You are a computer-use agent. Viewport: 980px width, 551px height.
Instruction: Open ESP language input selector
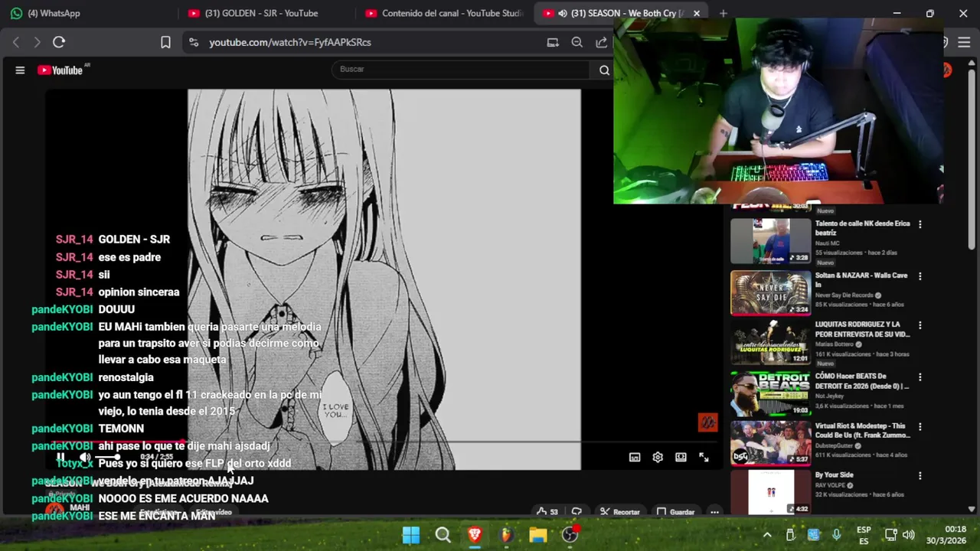tap(864, 535)
